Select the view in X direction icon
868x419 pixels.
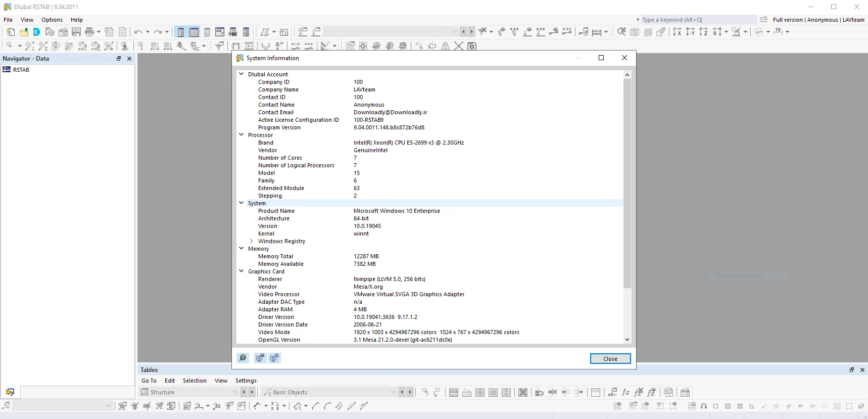(677, 32)
